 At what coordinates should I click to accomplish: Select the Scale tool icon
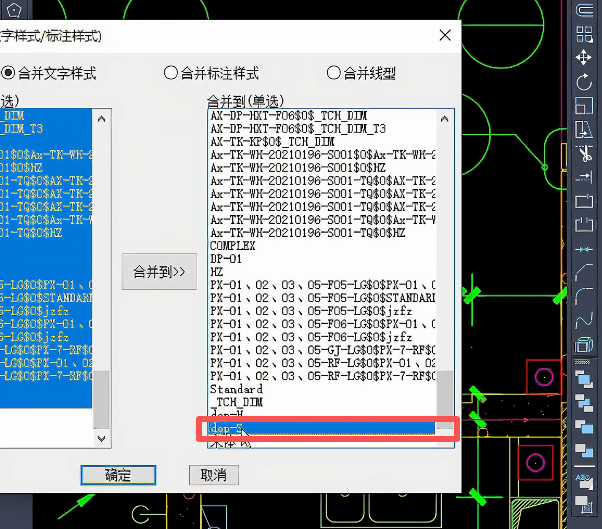click(584, 106)
